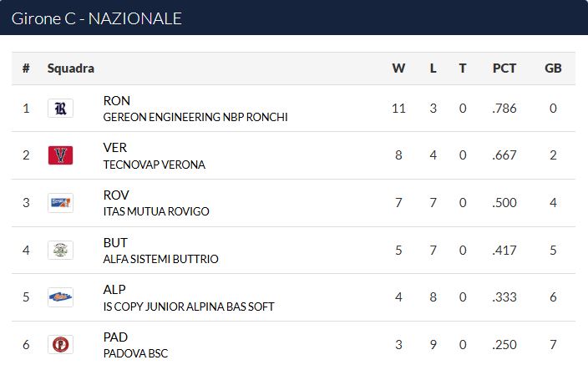The height and width of the screenshot is (370, 588).
Task: Sort by the PCT column header
Action: coord(504,68)
